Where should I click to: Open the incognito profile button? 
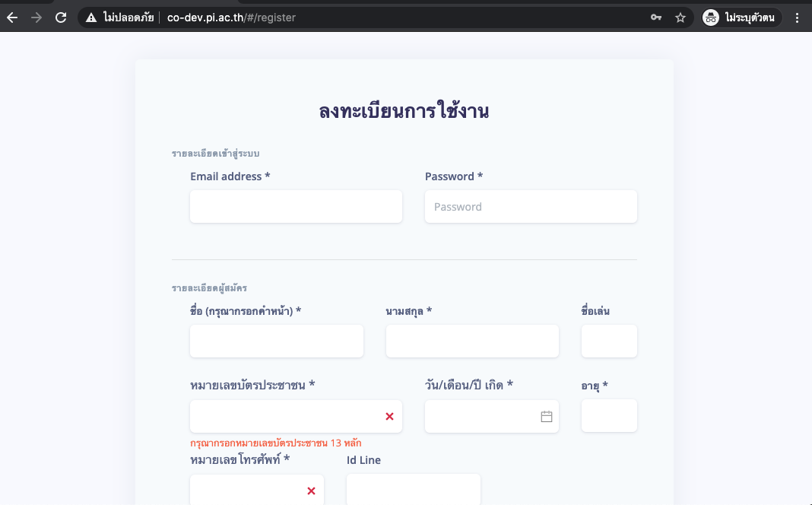(x=738, y=17)
